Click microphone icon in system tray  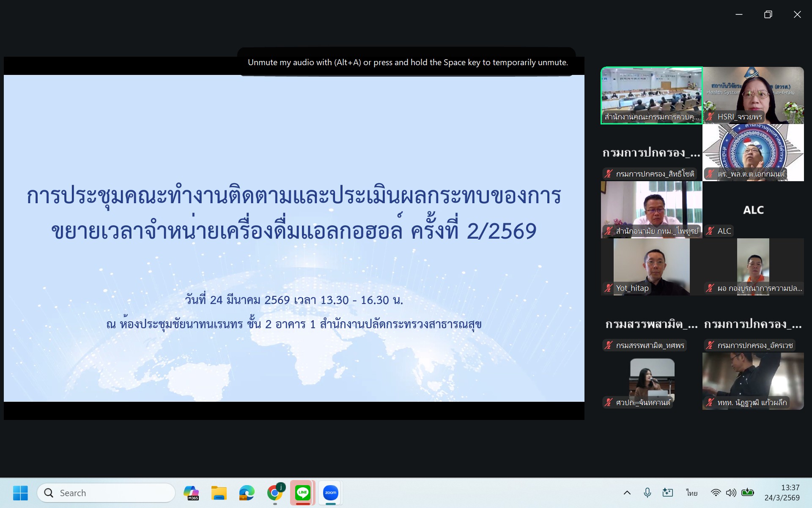[x=647, y=493]
